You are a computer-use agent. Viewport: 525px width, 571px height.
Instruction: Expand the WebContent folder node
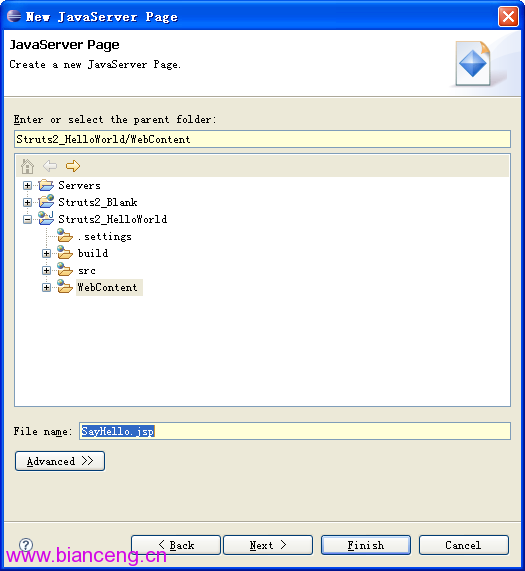coord(46,287)
